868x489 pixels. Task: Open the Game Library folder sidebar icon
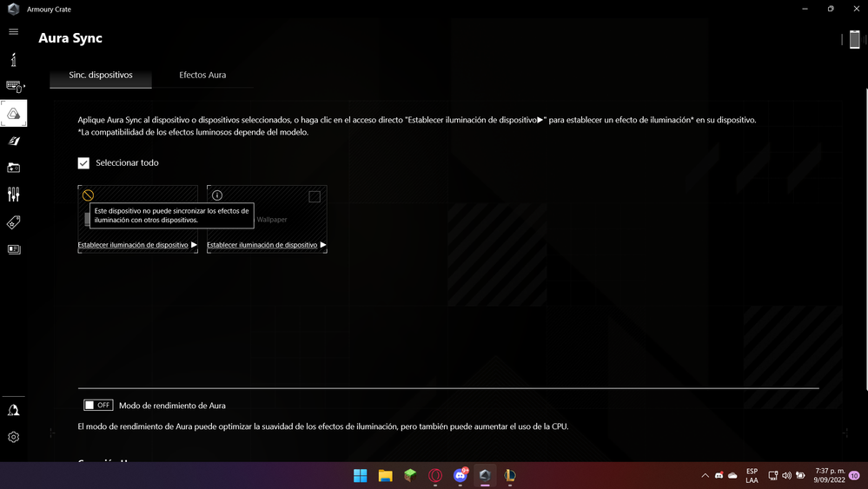coord(13,168)
